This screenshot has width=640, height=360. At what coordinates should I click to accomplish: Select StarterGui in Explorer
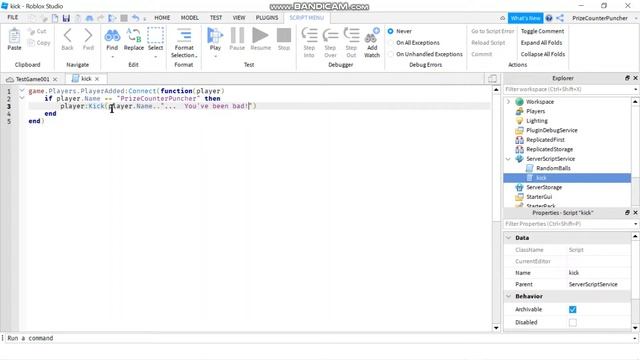click(538, 197)
